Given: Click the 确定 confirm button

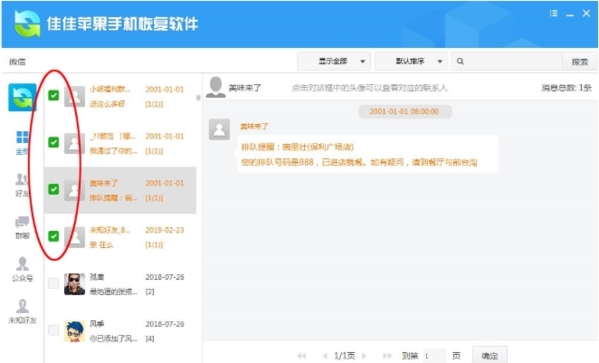Looking at the screenshot, I should point(490,355).
